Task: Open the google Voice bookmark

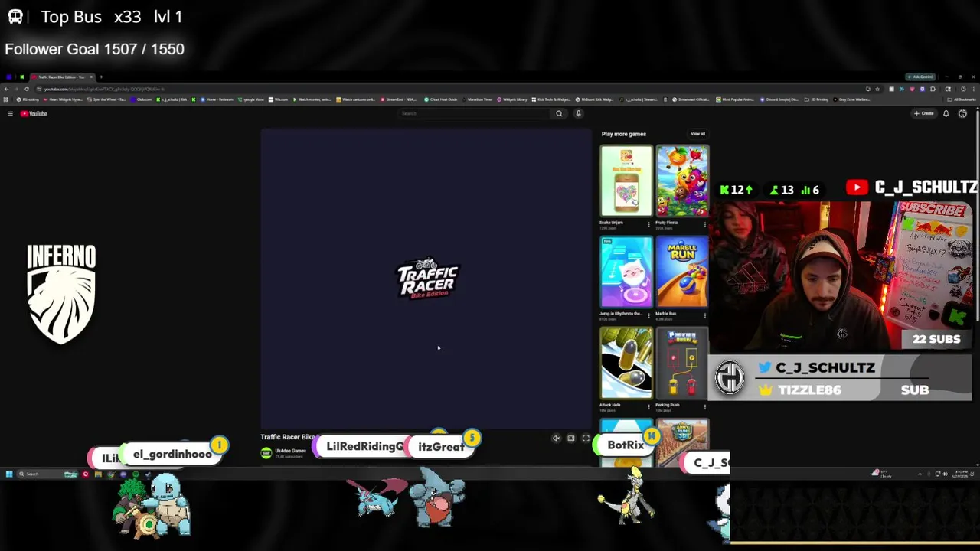Action: [250, 99]
